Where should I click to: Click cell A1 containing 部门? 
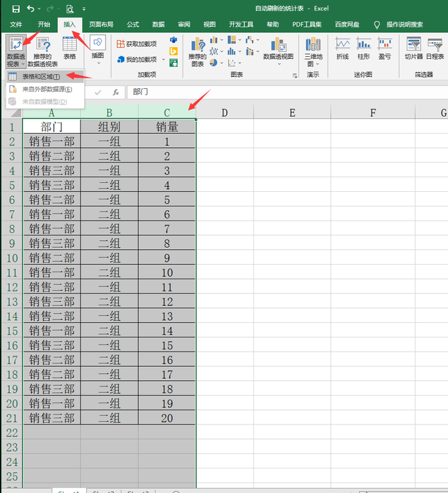tap(52, 127)
